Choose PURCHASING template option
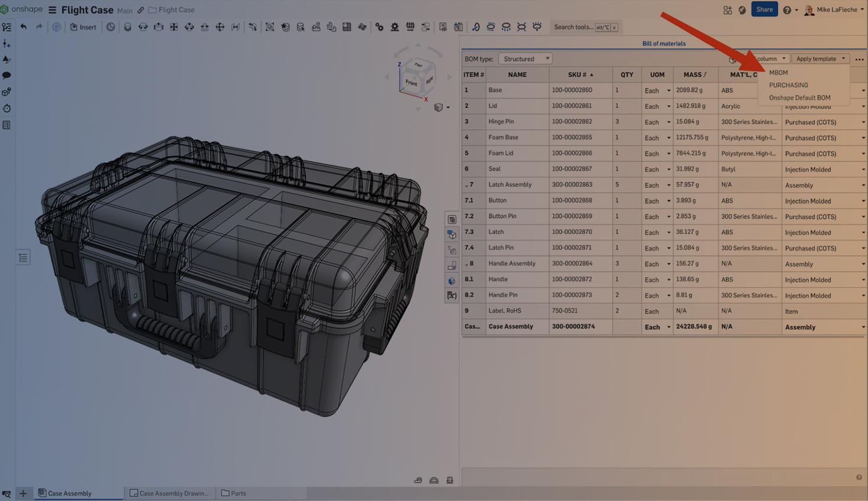 (788, 85)
